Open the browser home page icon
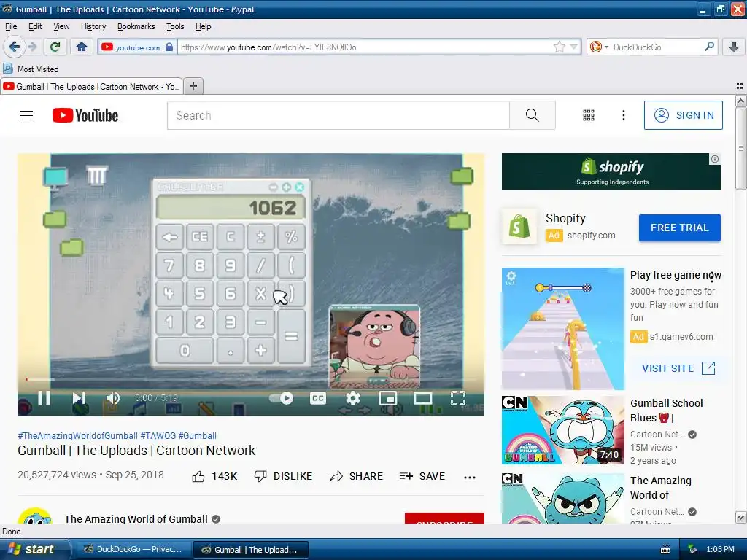 click(82, 47)
